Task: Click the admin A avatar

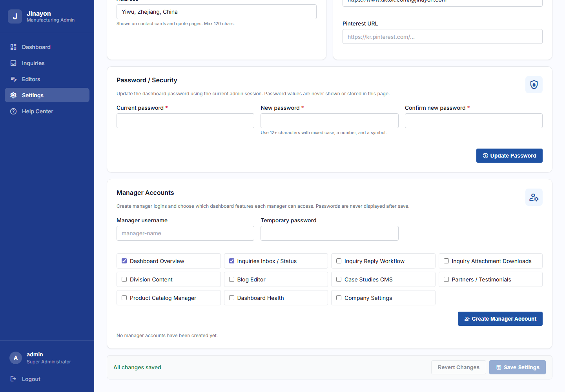Action: 16,358
